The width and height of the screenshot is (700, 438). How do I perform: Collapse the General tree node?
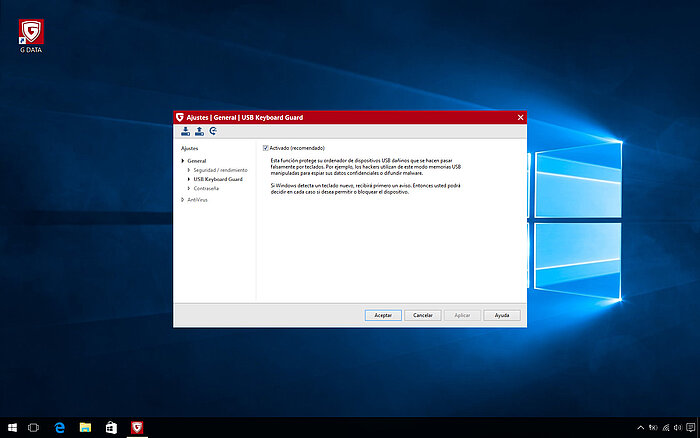click(x=183, y=161)
